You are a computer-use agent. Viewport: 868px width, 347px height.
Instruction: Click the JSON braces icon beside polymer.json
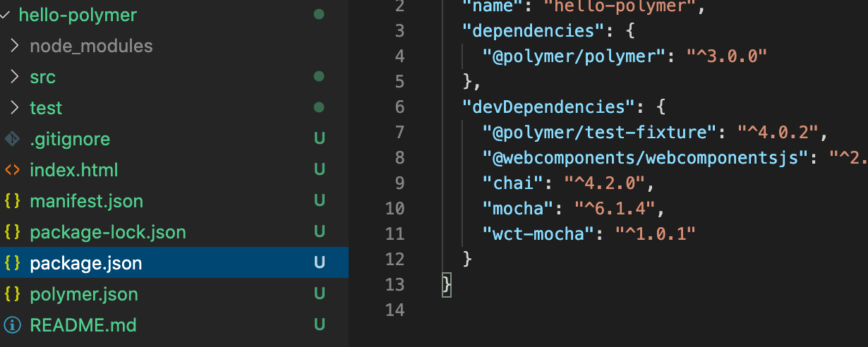coord(12,294)
